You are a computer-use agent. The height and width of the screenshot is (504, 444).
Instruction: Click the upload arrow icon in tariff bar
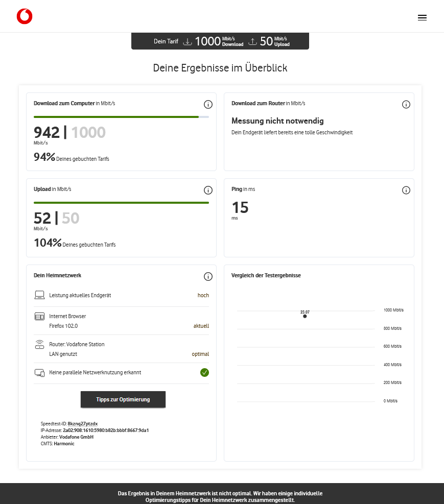pos(252,41)
